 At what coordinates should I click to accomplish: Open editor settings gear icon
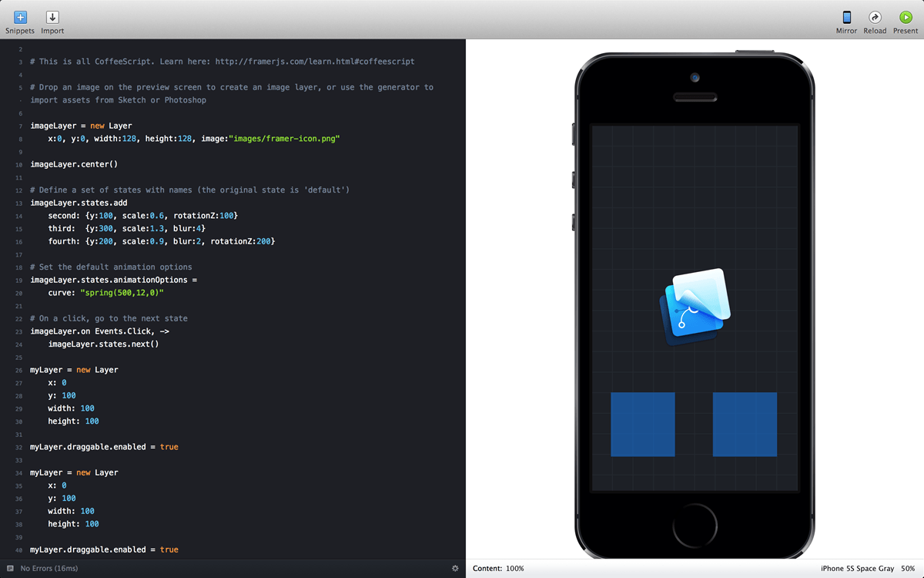(x=455, y=569)
